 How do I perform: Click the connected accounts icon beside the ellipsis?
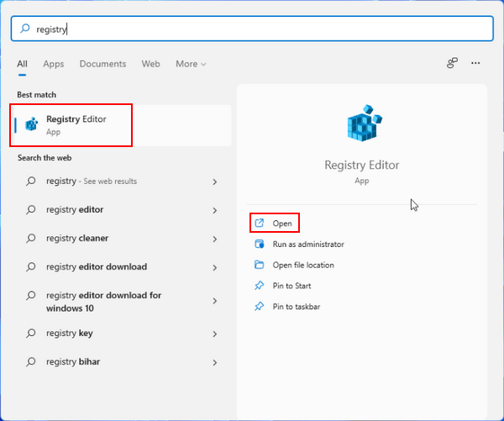tap(452, 63)
